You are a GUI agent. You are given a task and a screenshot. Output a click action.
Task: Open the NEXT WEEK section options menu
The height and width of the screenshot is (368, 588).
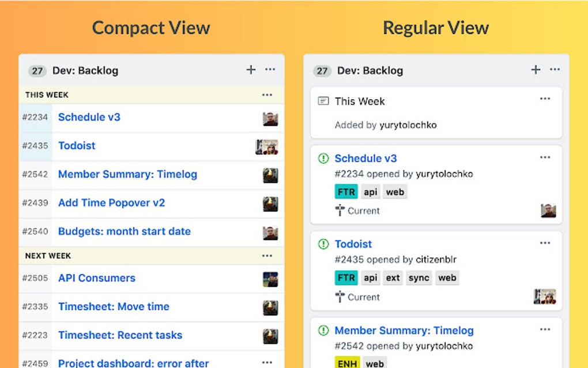coord(267,256)
